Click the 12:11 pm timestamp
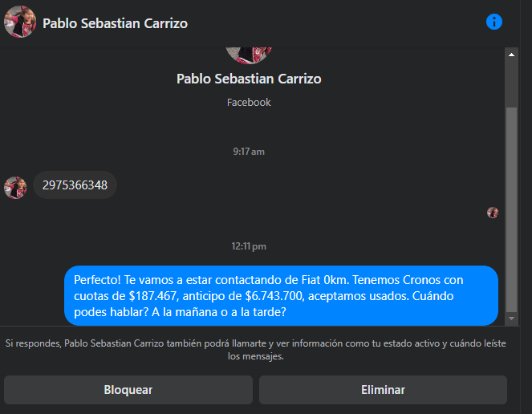The image size is (532, 414). point(249,246)
